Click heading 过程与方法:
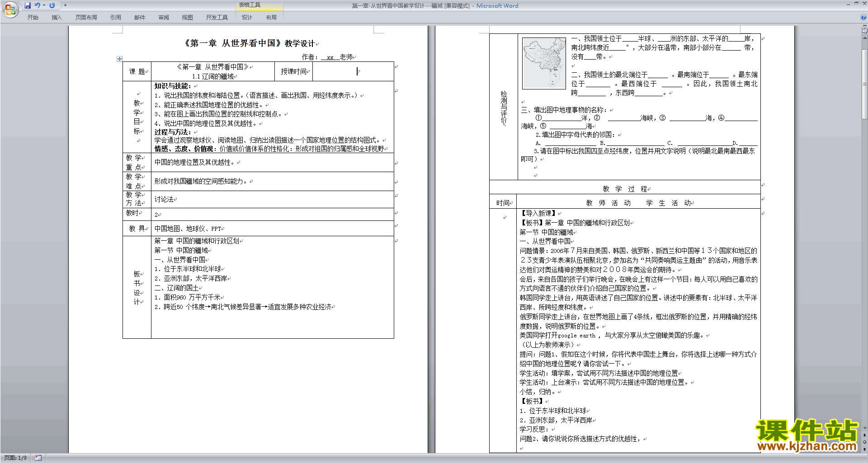This screenshot has width=868, height=463. point(173,132)
